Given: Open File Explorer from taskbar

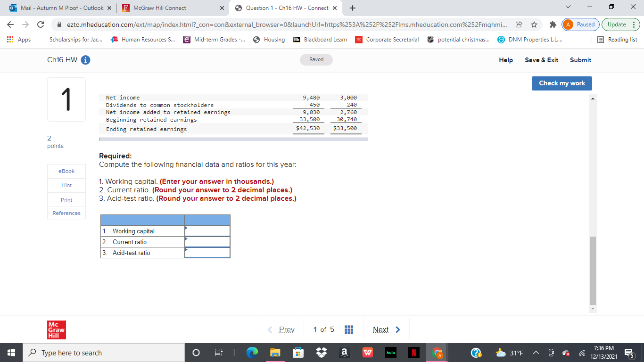Looking at the screenshot, I should coord(275,353).
